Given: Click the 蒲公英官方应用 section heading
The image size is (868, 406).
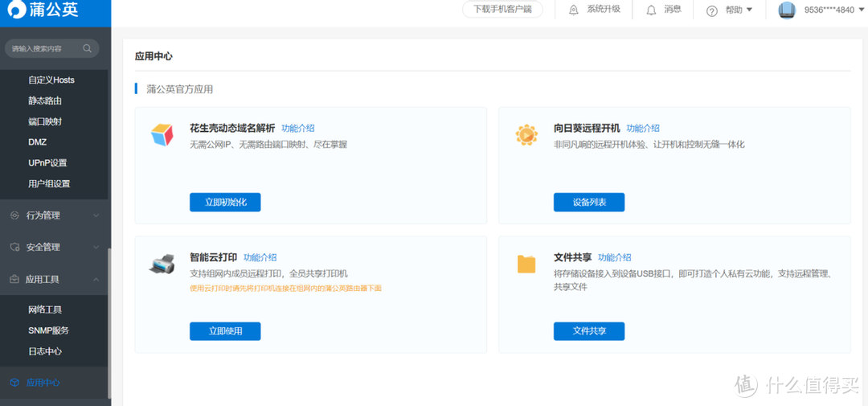Looking at the screenshot, I should [x=180, y=88].
